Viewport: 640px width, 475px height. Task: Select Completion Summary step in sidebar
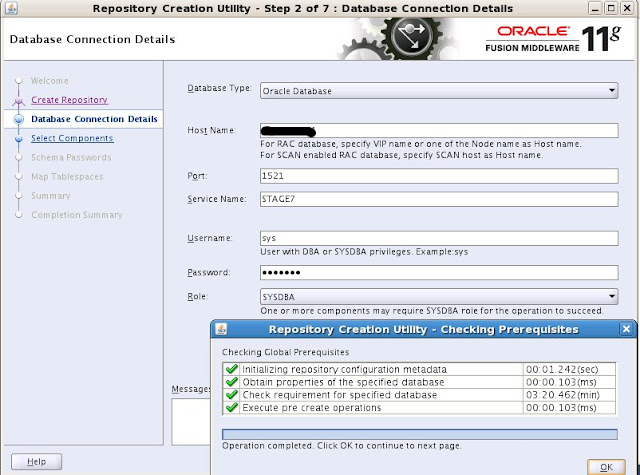point(77,215)
